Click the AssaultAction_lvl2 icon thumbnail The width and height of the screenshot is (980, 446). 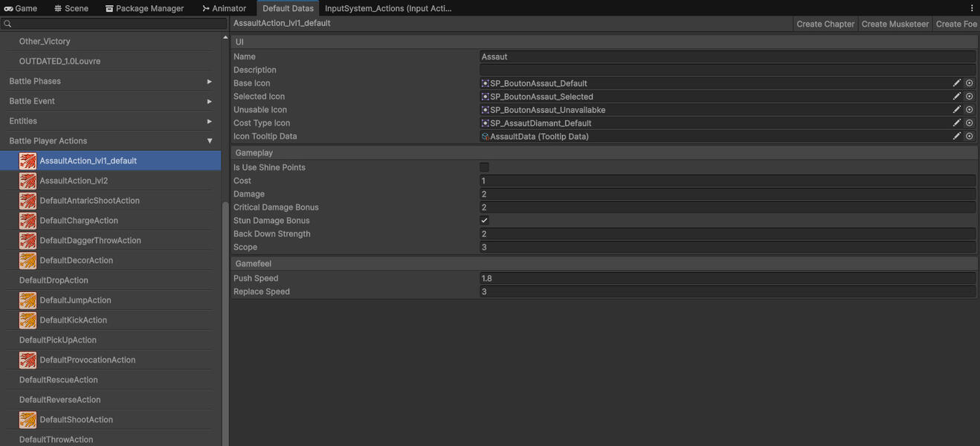click(x=28, y=181)
